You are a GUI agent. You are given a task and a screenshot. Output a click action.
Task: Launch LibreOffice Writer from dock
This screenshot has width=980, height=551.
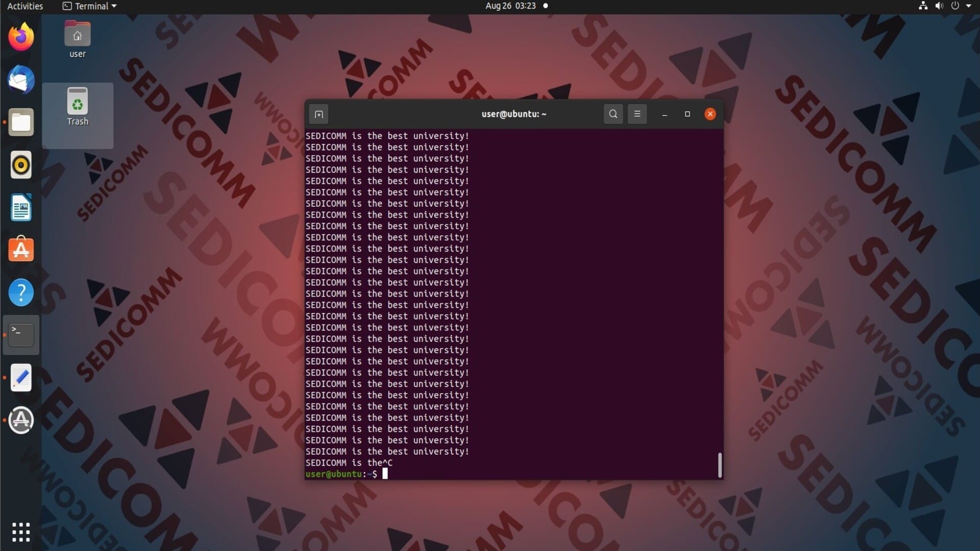pyautogui.click(x=21, y=207)
